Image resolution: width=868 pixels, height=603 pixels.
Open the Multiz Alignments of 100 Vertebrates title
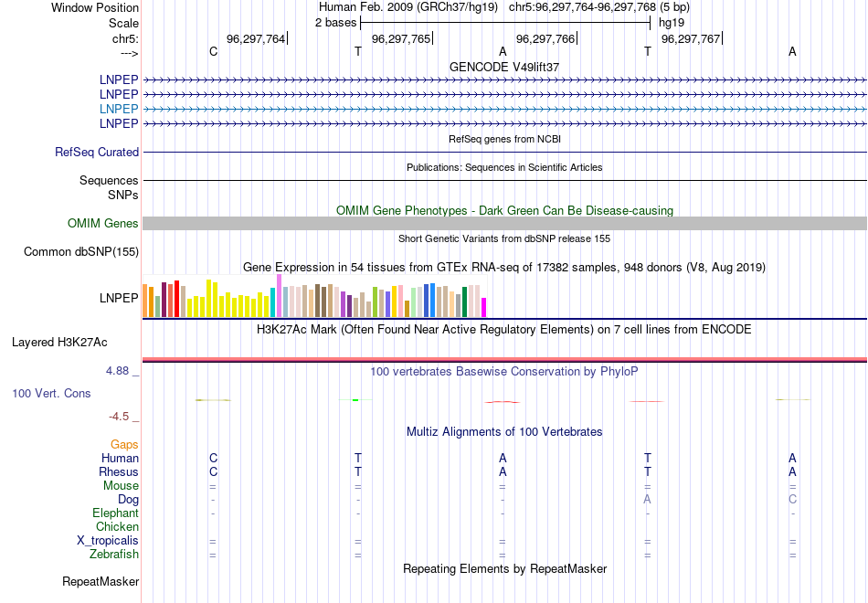pos(504,432)
